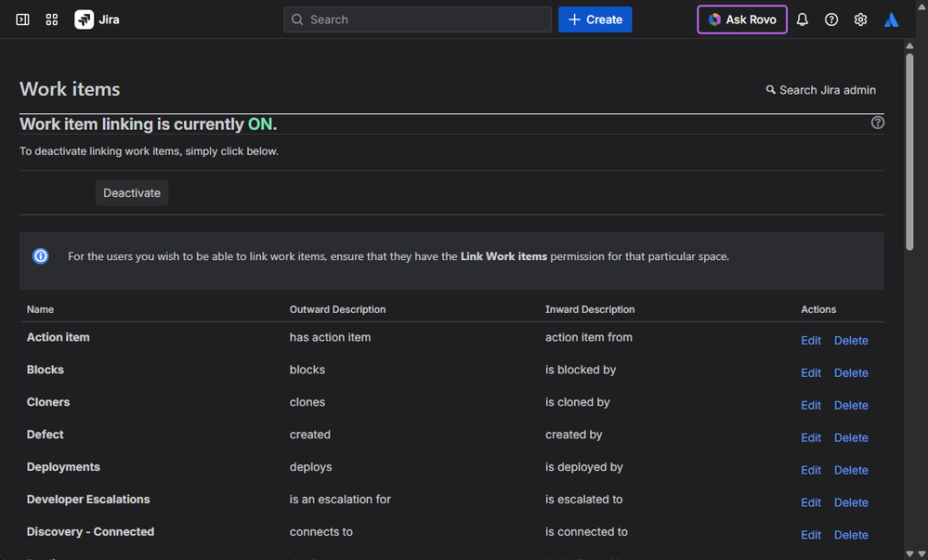Open the Atlassian profile avatar
928x560 pixels.
891,20
